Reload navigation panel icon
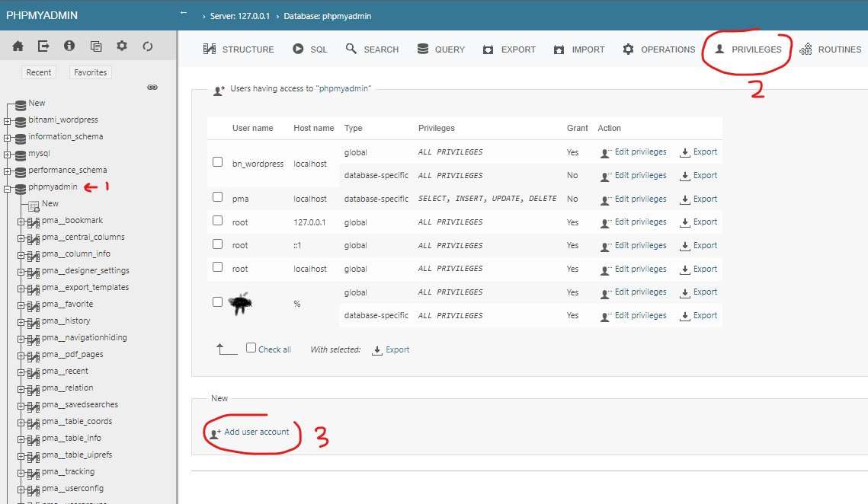 point(148,46)
